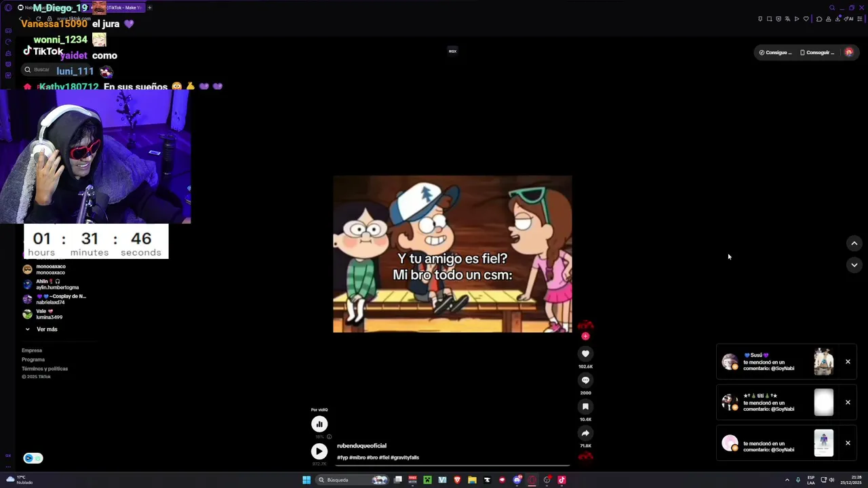Click the vidIQ info circle icon

(330, 436)
